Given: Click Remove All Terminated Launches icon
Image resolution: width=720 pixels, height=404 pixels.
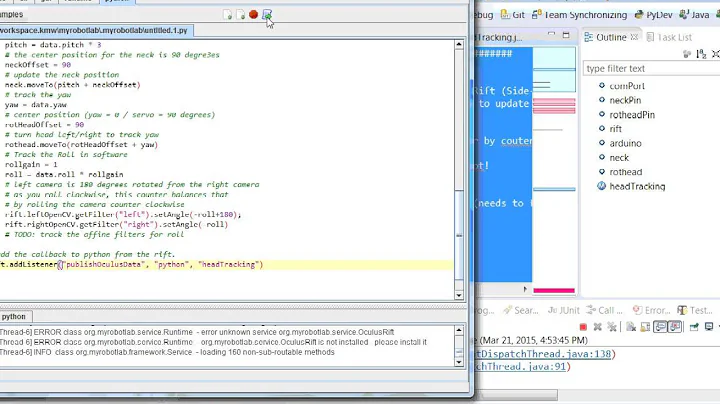Looking at the screenshot, I should [612, 327].
